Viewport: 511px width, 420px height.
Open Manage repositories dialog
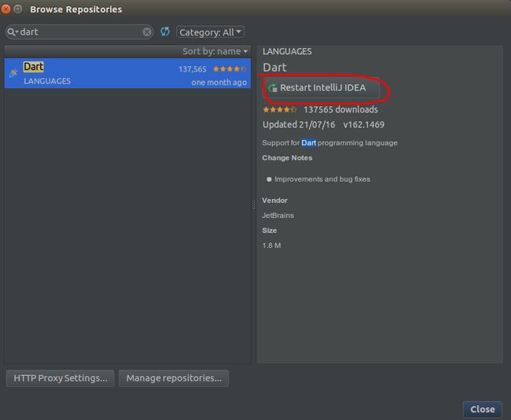(x=174, y=378)
